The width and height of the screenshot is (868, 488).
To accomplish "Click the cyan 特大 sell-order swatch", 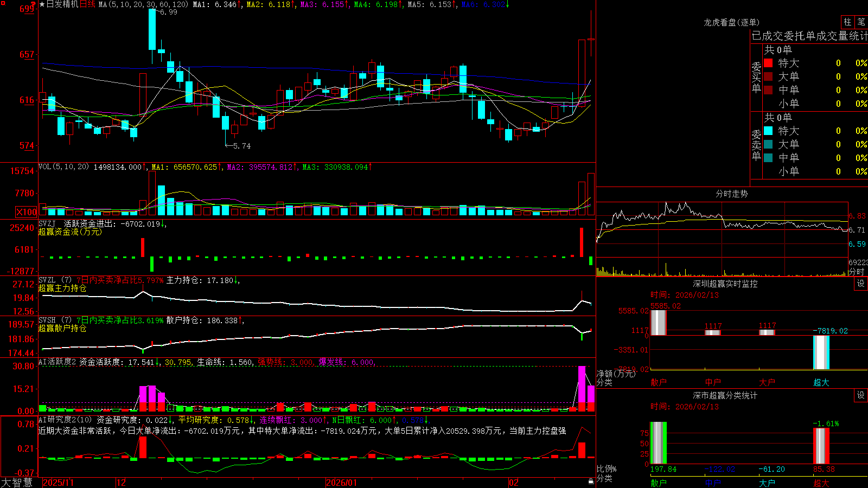I will coord(768,131).
